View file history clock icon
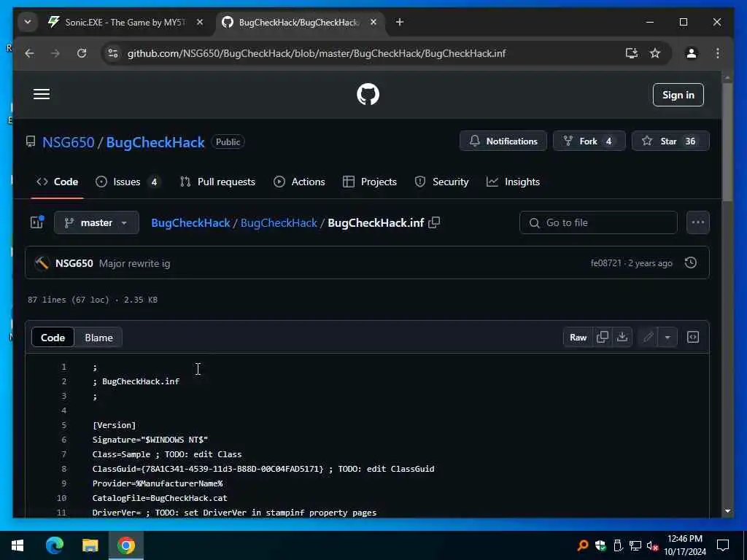Screen dimensions: 747x560 pyautogui.click(x=690, y=262)
